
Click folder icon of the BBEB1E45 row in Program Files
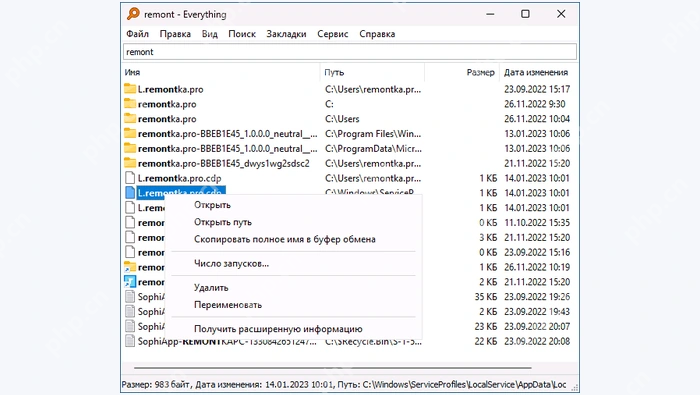tap(130, 133)
